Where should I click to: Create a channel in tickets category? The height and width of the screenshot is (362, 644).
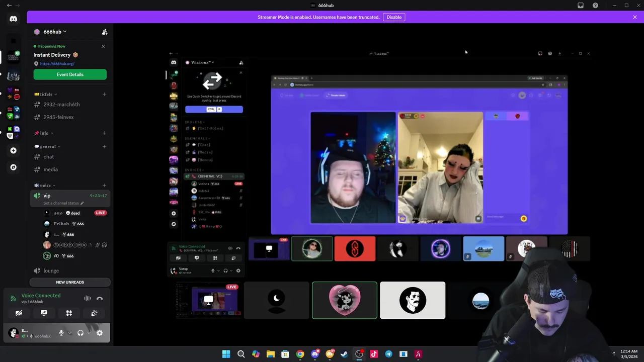point(104,94)
